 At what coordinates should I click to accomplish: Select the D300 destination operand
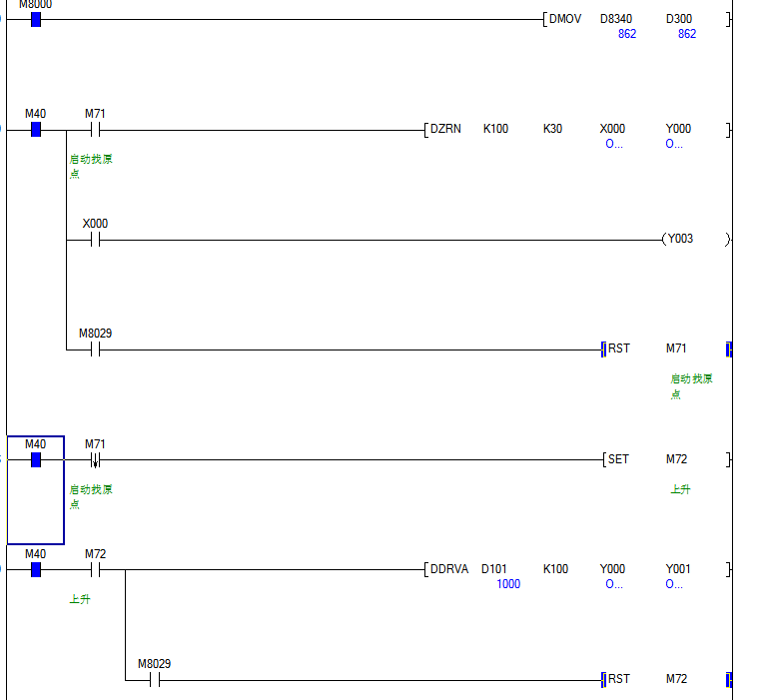point(679,19)
